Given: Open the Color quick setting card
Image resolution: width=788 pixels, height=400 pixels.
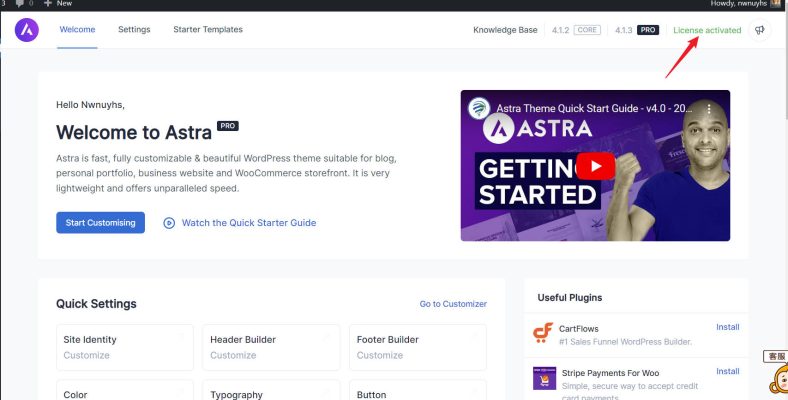Looking at the screenshot, I should 125,390.
